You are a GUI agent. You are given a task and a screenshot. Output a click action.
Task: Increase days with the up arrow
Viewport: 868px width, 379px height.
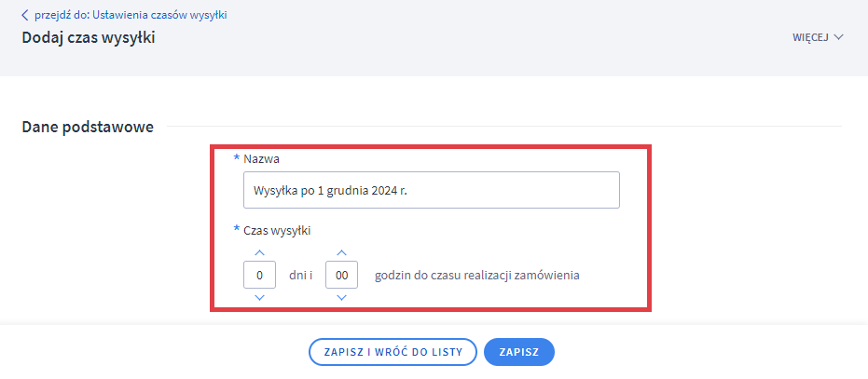pos(259,253)
